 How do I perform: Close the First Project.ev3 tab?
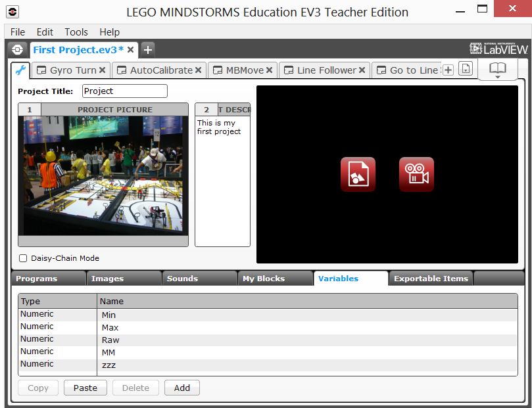tap(131, 50)
